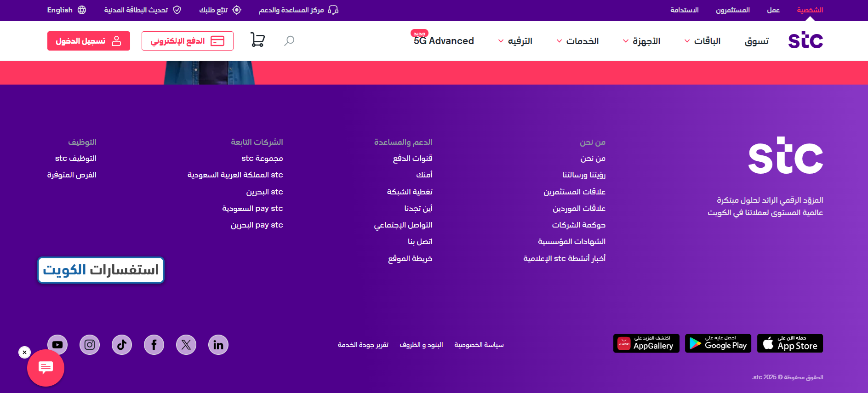Click the pink hero banner image

(x=434, y=73)
